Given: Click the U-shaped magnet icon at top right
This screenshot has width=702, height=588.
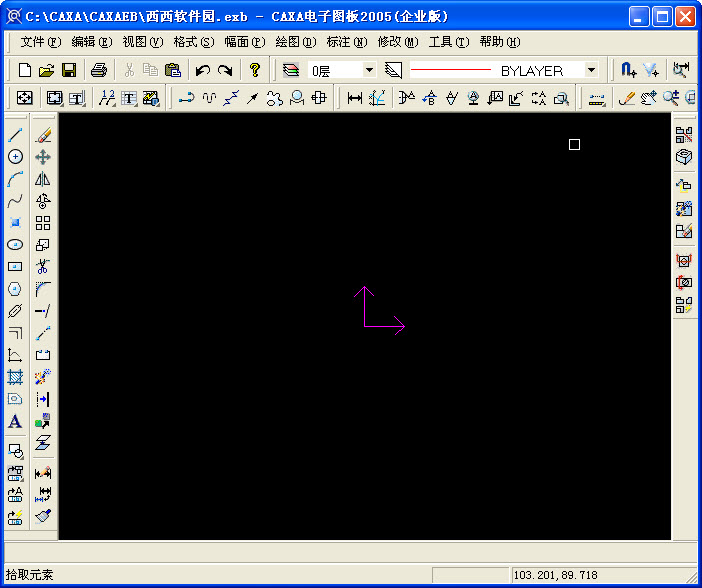Looking at the screenshot, I should tap(629, 70).
